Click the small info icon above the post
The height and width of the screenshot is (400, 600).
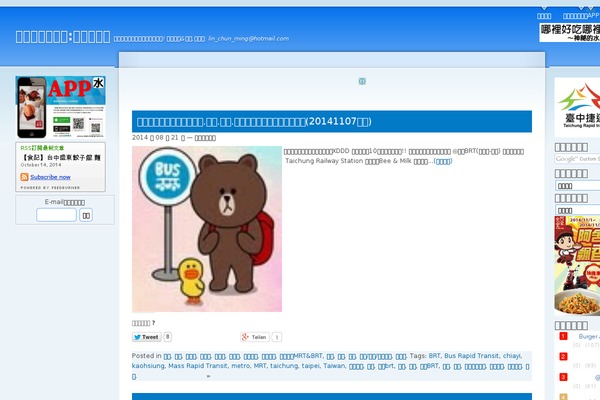pos(362,81)
